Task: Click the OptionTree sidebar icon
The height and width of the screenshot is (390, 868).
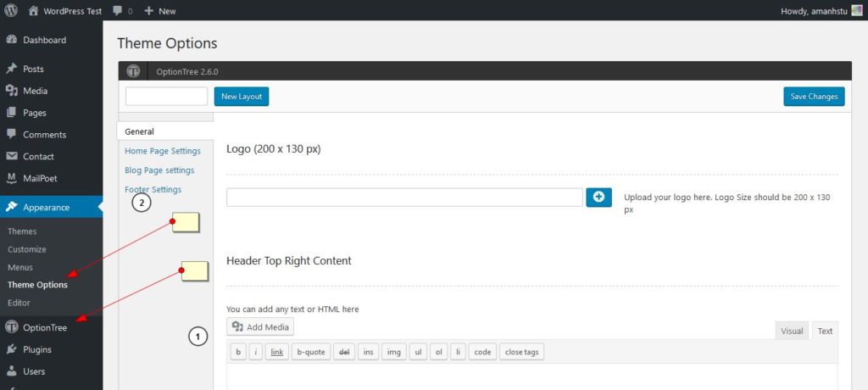Action: (12, 327)
